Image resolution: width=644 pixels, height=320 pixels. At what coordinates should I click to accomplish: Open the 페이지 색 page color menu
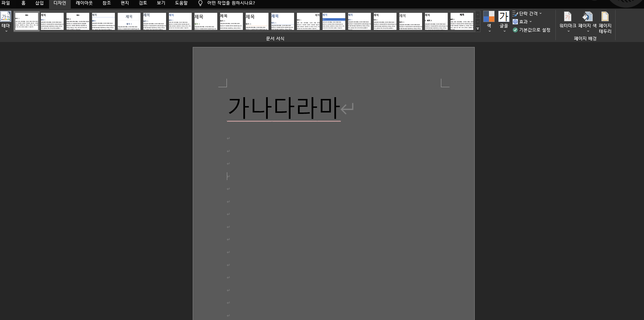coord(587,22)
